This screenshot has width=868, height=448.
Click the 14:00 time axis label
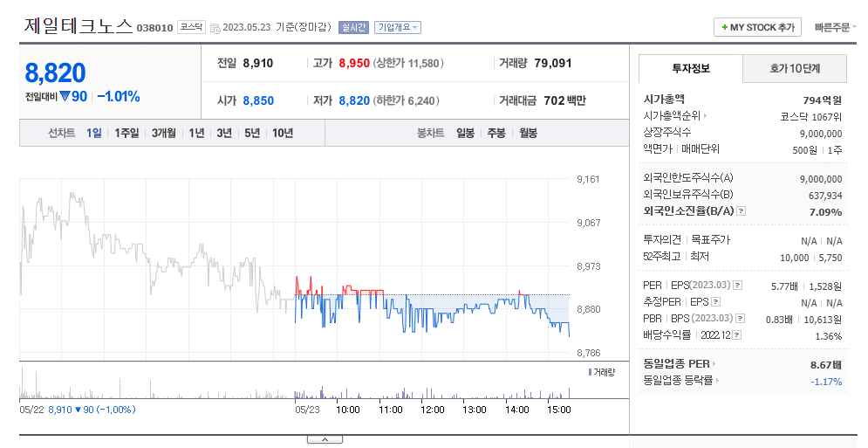[516, 410]
